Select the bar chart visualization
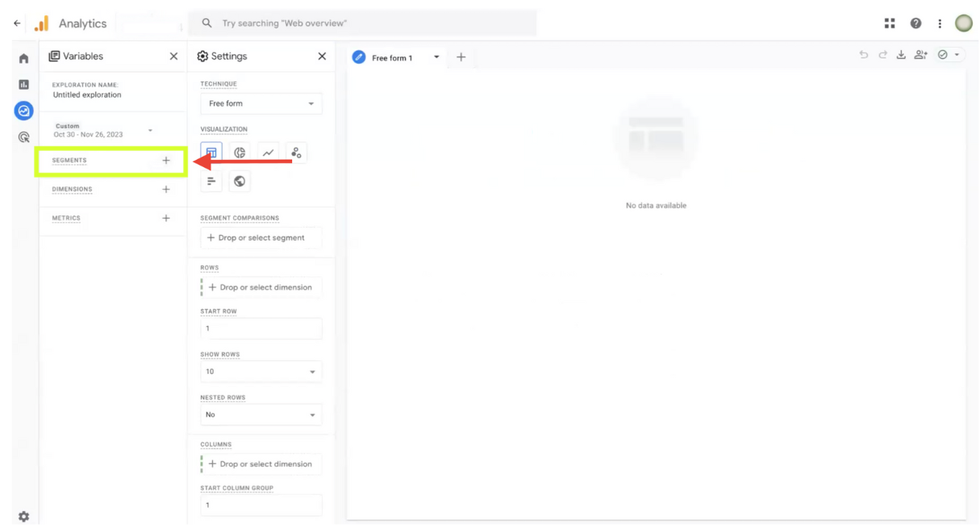The width and height of the screenshot is (980, 532). tap(211, 181)
